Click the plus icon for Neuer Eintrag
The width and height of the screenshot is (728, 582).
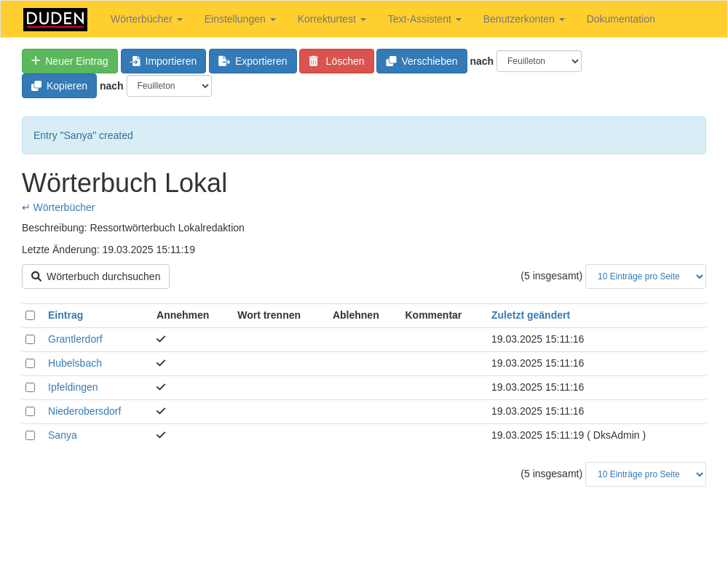(x=36, y=61)
